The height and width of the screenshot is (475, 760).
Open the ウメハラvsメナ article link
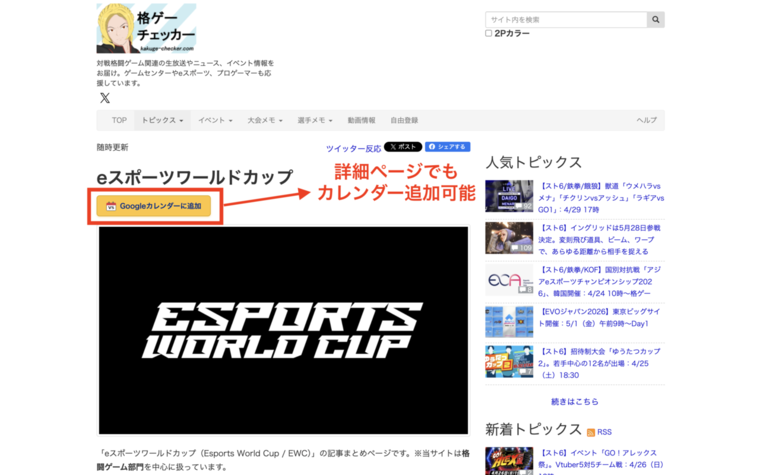pyautogui.click(x=601, y=198)
